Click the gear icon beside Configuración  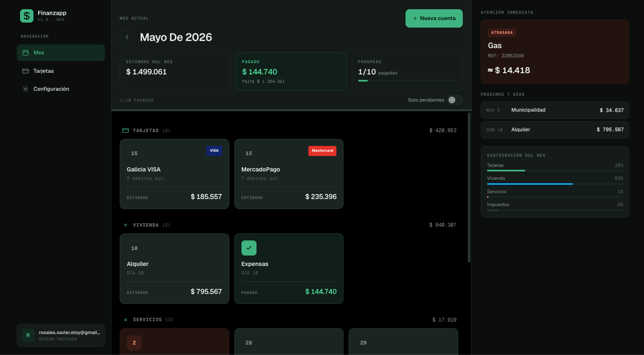click(26, 89)
